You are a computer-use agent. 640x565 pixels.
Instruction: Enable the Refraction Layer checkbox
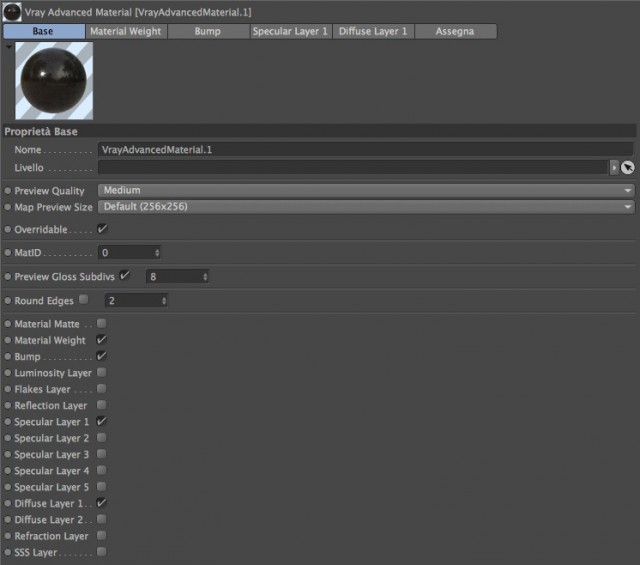102,536
